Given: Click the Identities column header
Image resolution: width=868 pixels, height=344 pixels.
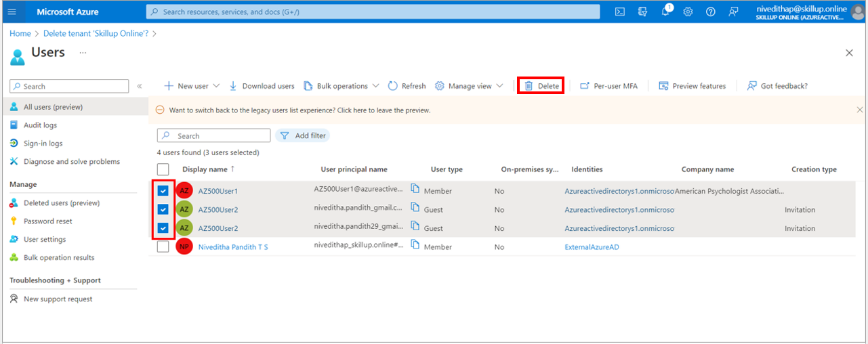Looking at the screenshot, I should click(x=587, y=169).
